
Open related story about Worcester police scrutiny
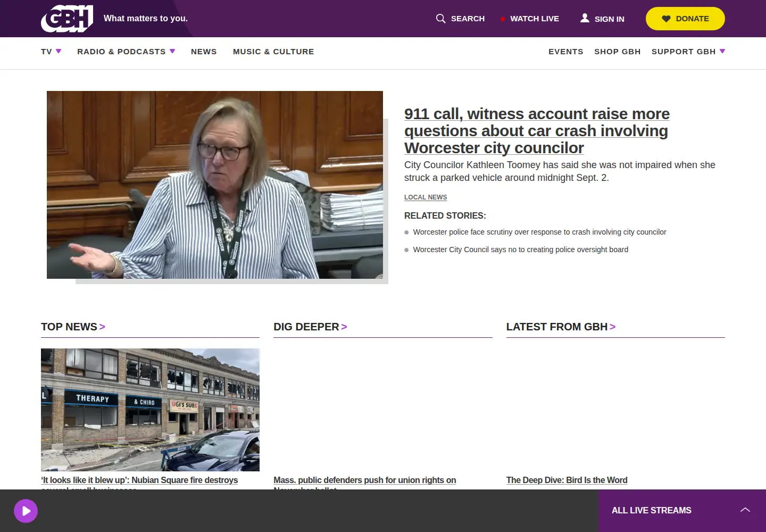[x=539, y=232]
